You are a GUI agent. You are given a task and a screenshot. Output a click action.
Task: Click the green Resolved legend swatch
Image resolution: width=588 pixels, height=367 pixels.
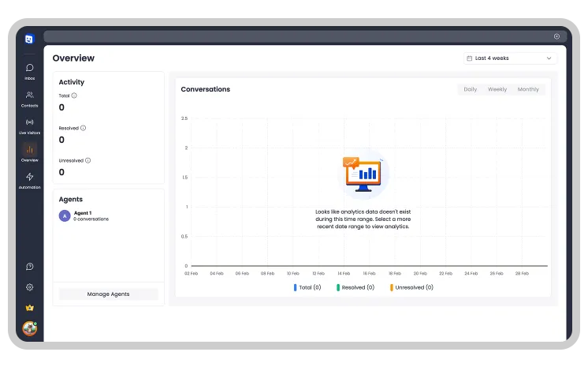point(338,287)
